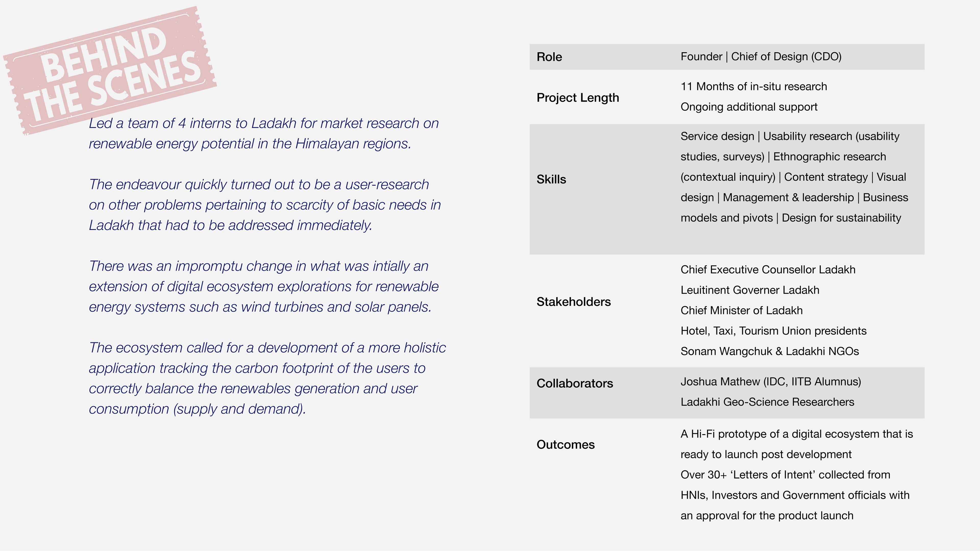Click the paragraph starting 'Led a team'
The image size is (980, 551).
263,133
